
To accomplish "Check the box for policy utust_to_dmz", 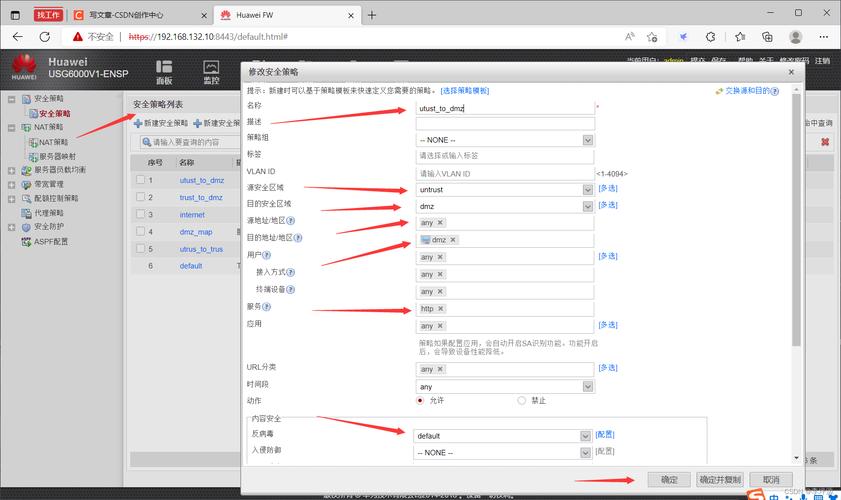I will 141,180.
